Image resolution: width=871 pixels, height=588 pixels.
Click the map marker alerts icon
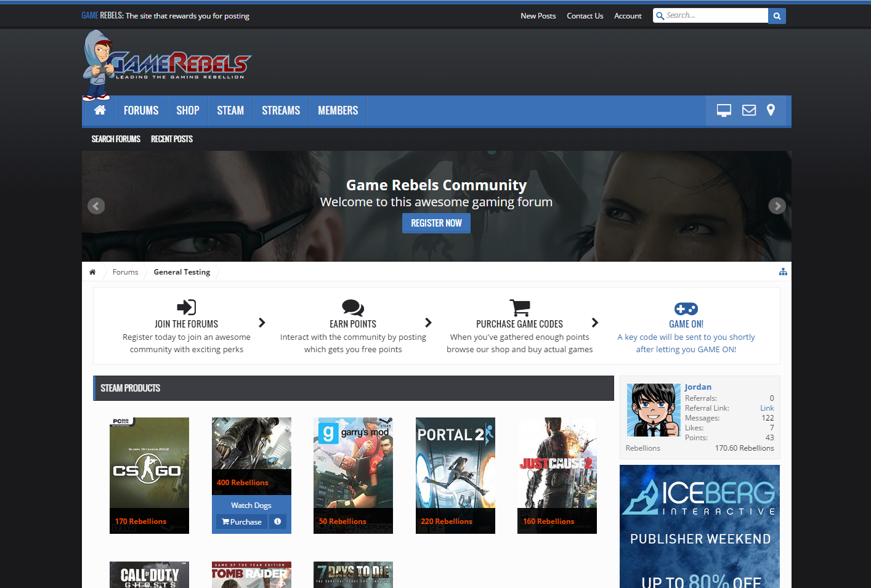click(771, 110)
